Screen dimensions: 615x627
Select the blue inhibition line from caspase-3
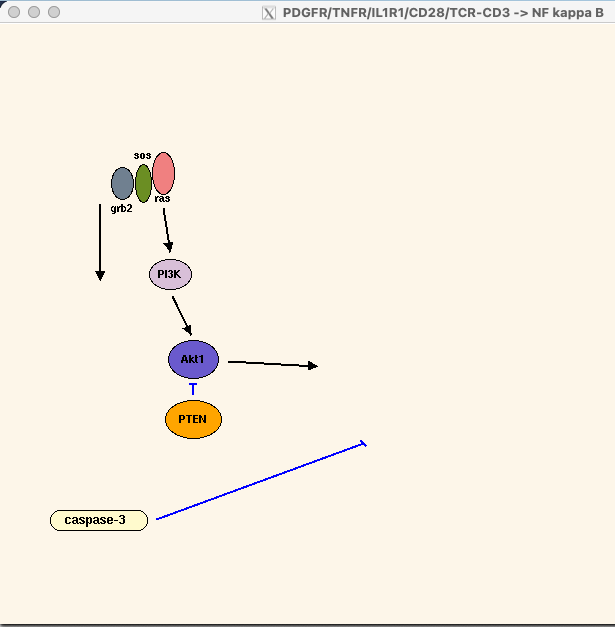pyautogui.click(x=260, y=481)
